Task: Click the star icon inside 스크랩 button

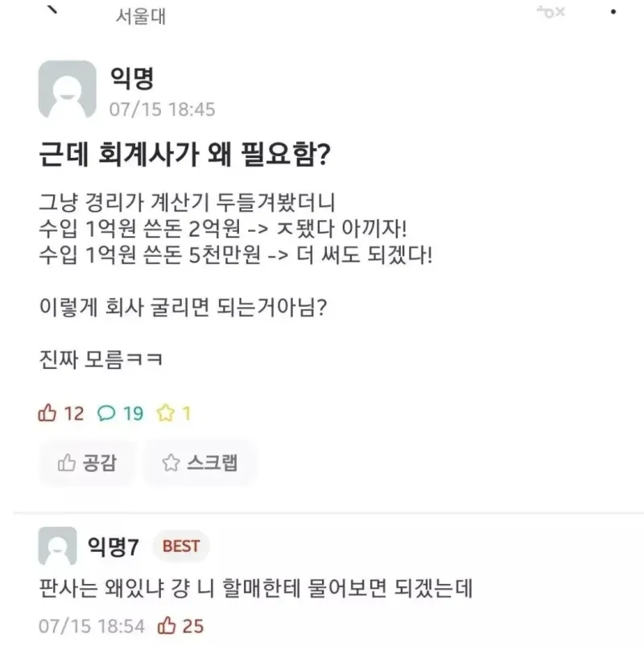Action: point(171,462)
